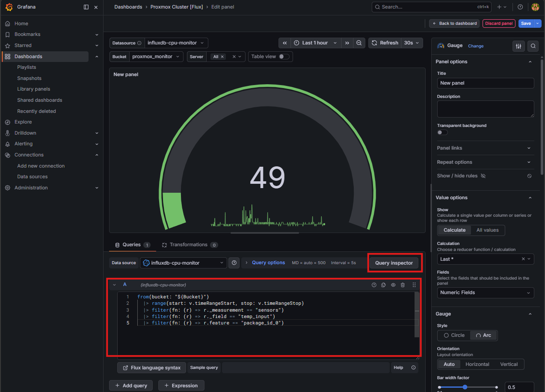
Task: Hide query A response with eye icon
Action: [x=393, y=285]
